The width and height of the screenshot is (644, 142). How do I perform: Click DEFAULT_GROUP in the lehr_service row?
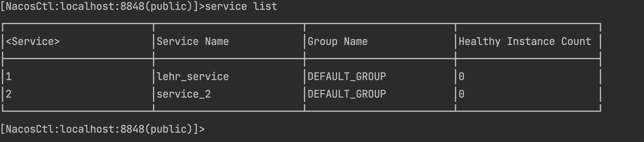click(x=347, y=76)
